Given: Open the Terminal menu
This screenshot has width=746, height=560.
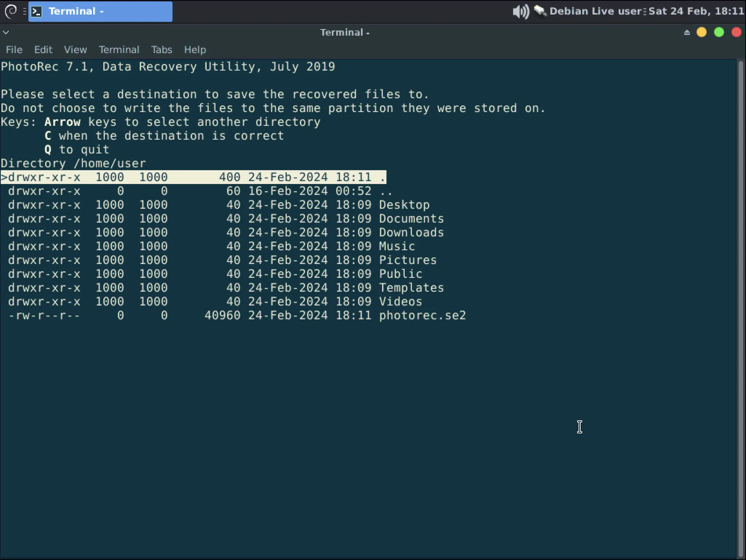Looking at the screenshot, I should coord(119,50).
